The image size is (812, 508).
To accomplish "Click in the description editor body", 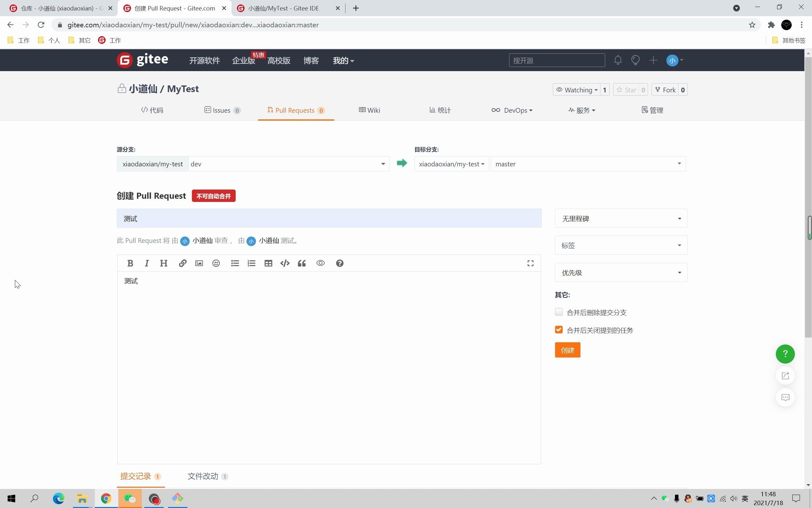I will [x=329, y=368].
